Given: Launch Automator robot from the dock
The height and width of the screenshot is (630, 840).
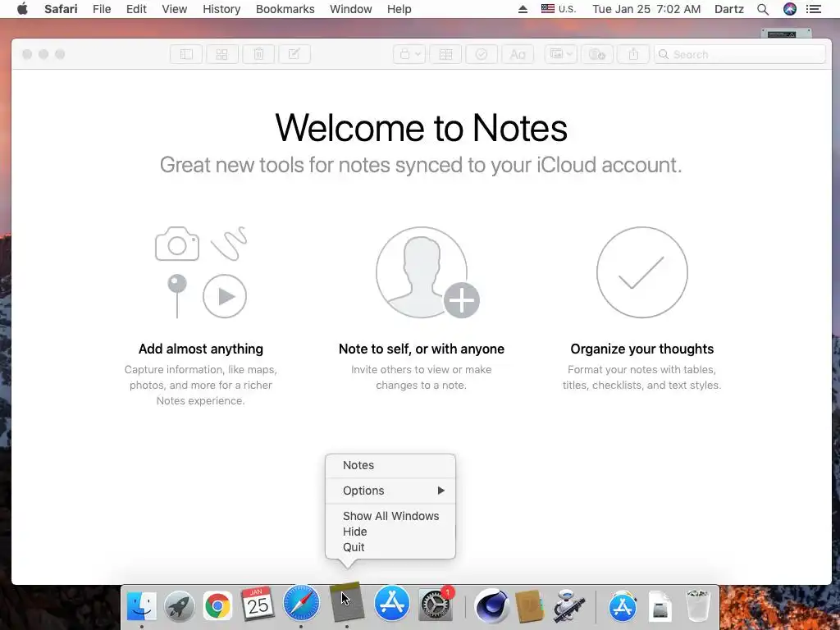Looking at the screenshot, I should coord(568,606).
